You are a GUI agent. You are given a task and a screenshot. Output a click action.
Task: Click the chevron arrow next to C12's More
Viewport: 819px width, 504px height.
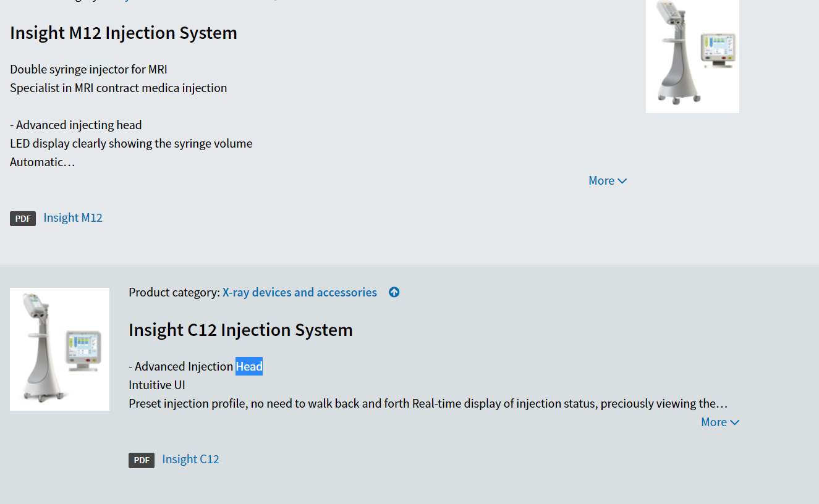(x=735, y=422)
